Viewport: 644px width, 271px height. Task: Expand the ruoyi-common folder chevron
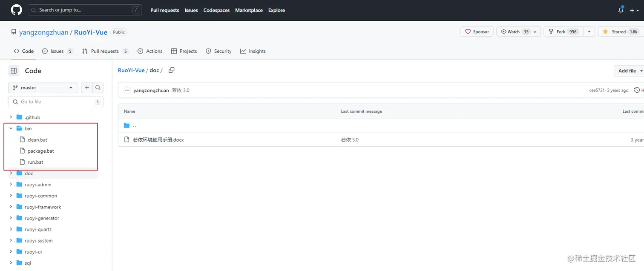tap(11, 196)
